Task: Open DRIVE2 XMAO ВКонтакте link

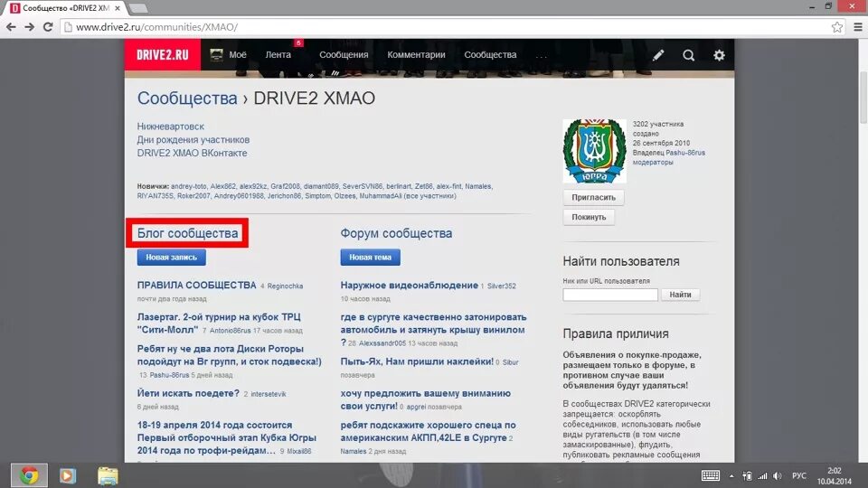Action: pyautogui.click(x=192, y=154)
